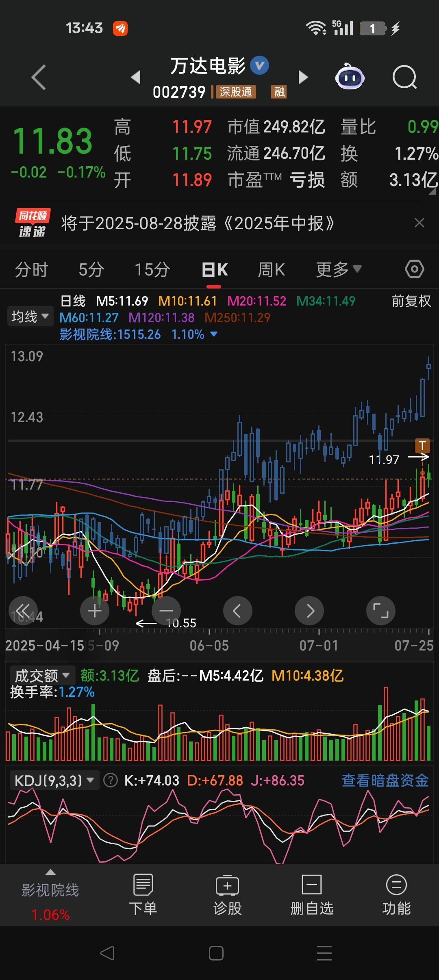Expand the 更多 period dropdown

(339, 269)
